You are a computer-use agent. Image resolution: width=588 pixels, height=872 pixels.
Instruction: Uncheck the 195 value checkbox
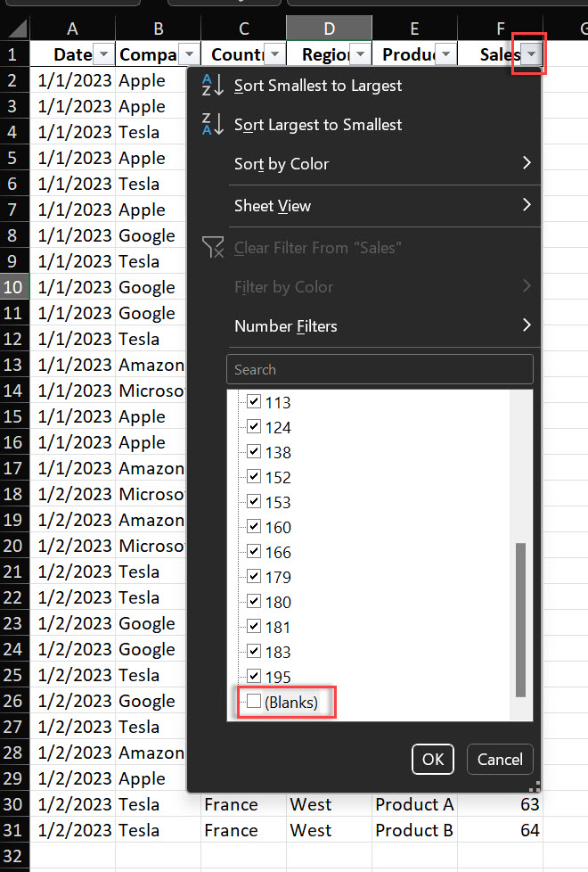pyautogui.click(x=254, y=676)
